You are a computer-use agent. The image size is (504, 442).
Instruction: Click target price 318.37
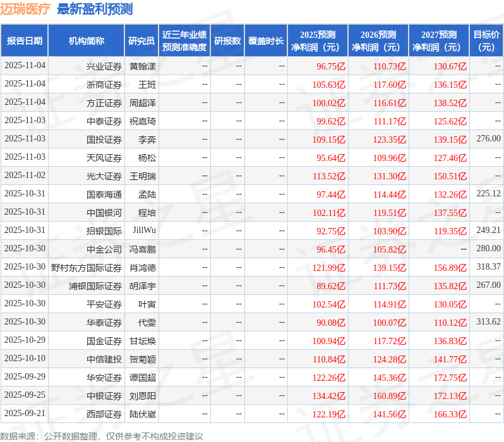(x=488, y=267)
